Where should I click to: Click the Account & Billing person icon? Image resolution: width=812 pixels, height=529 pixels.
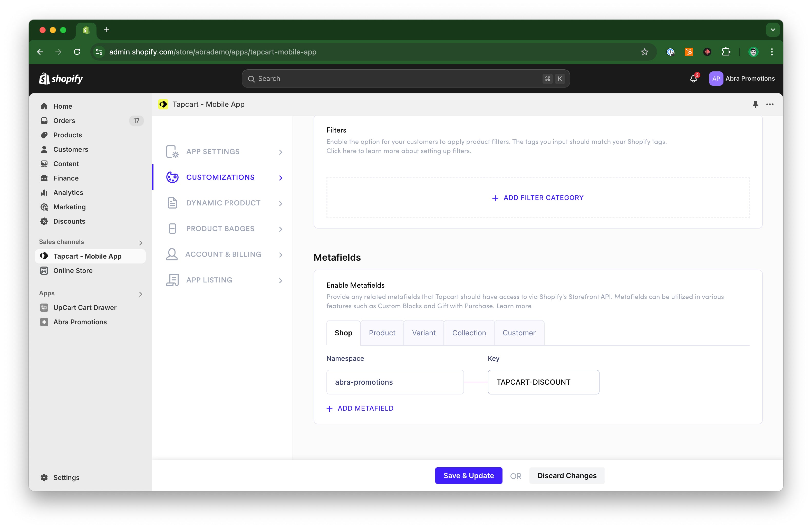click(172, 254)
